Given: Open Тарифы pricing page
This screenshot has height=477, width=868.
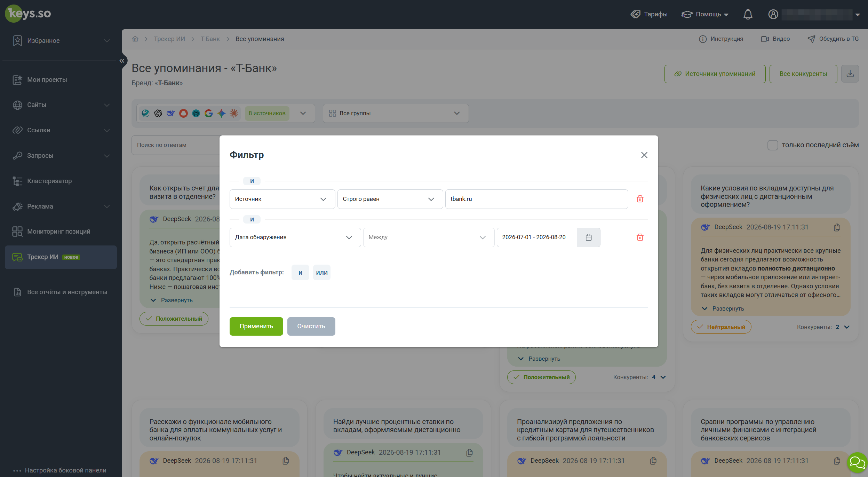Looking at the screenshot, I should (649, 14).
